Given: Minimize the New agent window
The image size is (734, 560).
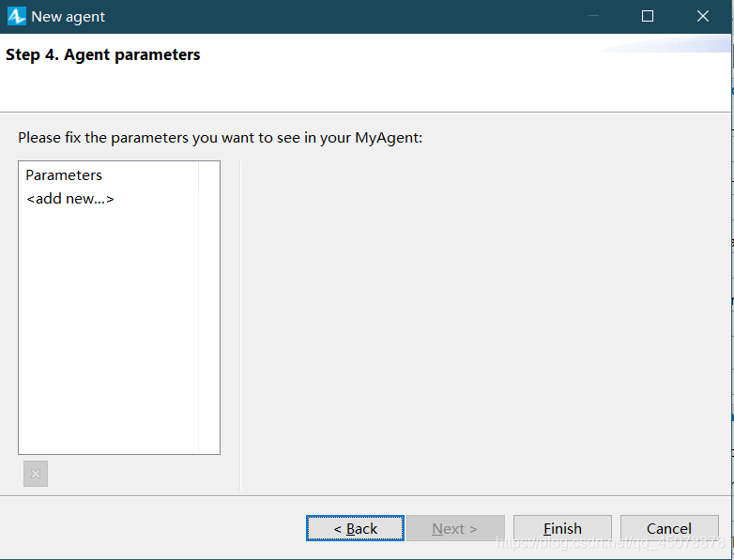Looking at the screenshot, I should (593, 16).
